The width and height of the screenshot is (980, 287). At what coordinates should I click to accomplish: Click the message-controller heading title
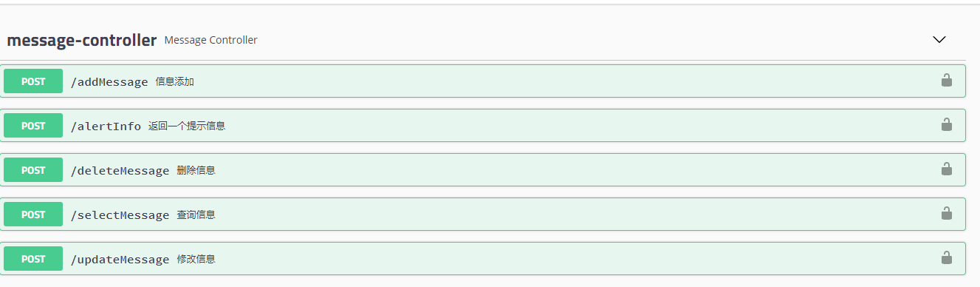[x=82, y=40]
